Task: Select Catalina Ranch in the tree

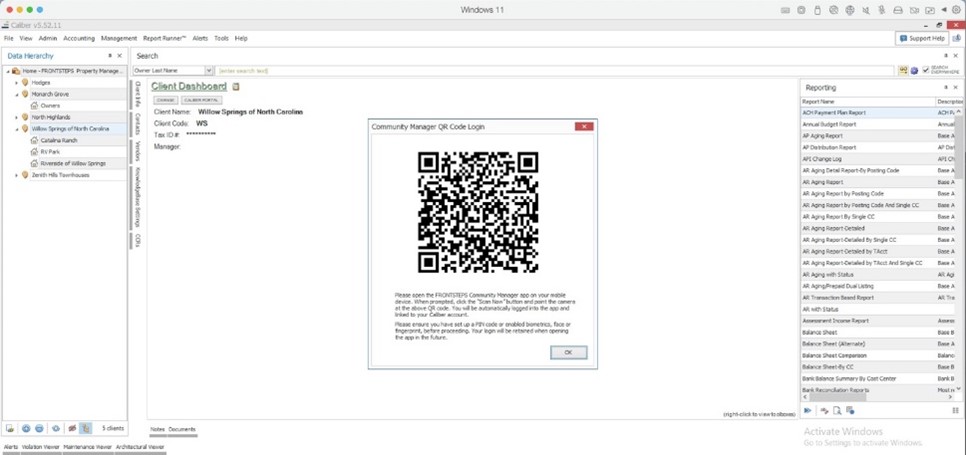Action: 59,140
